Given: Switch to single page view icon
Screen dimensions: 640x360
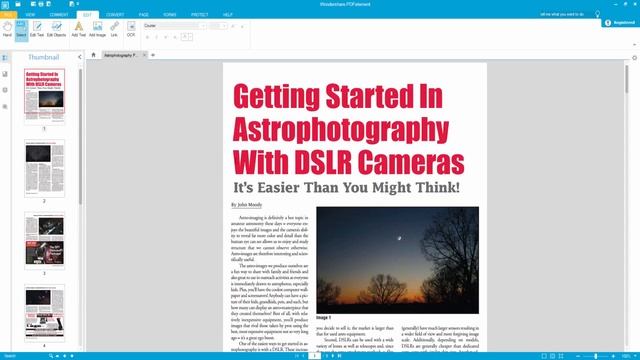Looking at the screenshot, I should pos(544,356).
